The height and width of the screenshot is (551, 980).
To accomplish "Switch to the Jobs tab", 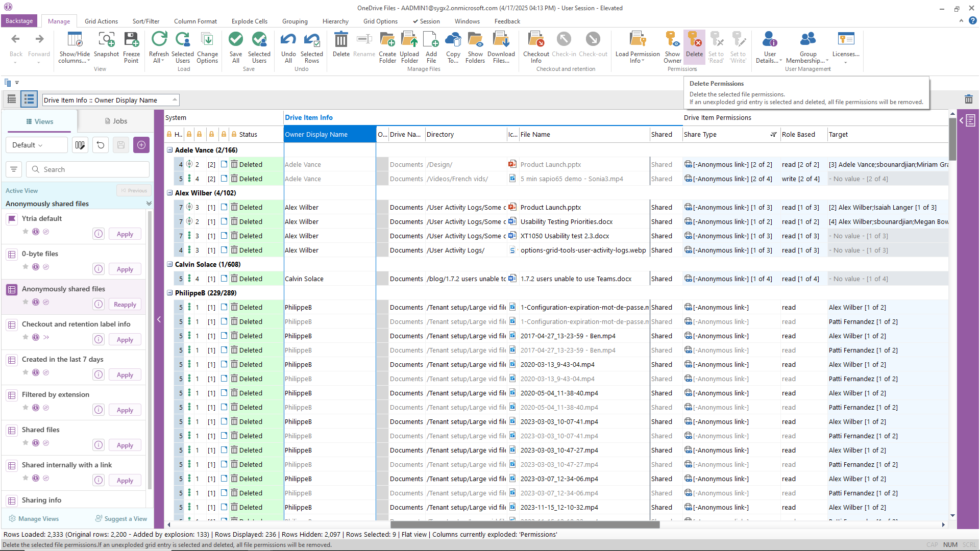I will pos(116,121).
